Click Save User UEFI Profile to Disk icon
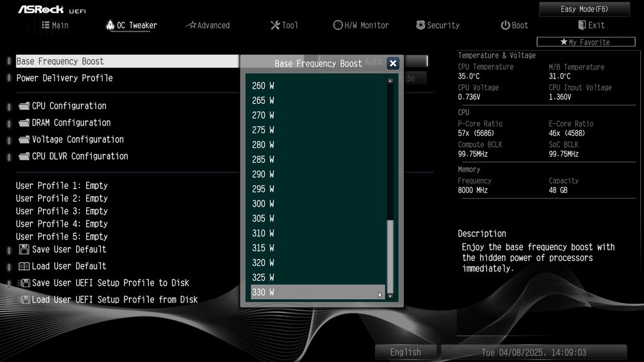The height and width of the screenshot is (362, 644). 25,283
